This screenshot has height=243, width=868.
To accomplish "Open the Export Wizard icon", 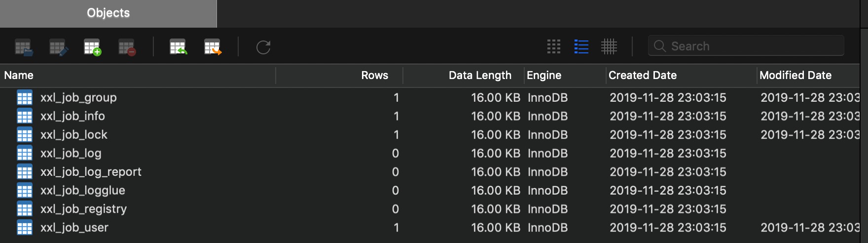I will click(x=213, y=47).
